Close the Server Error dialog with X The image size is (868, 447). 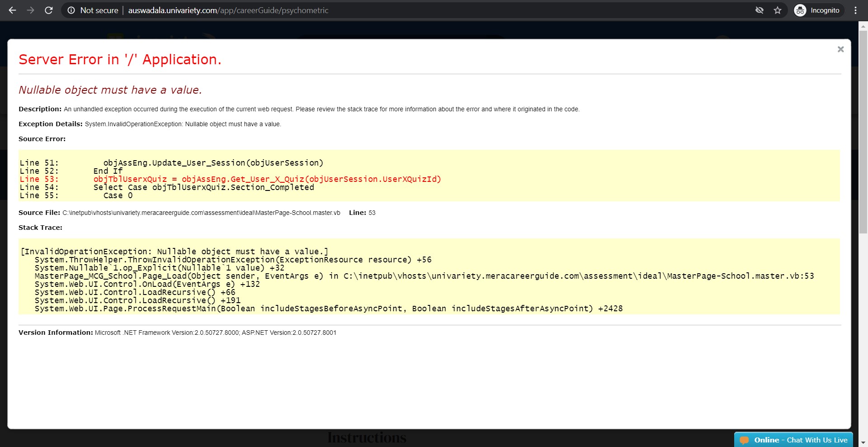(840, 49)
